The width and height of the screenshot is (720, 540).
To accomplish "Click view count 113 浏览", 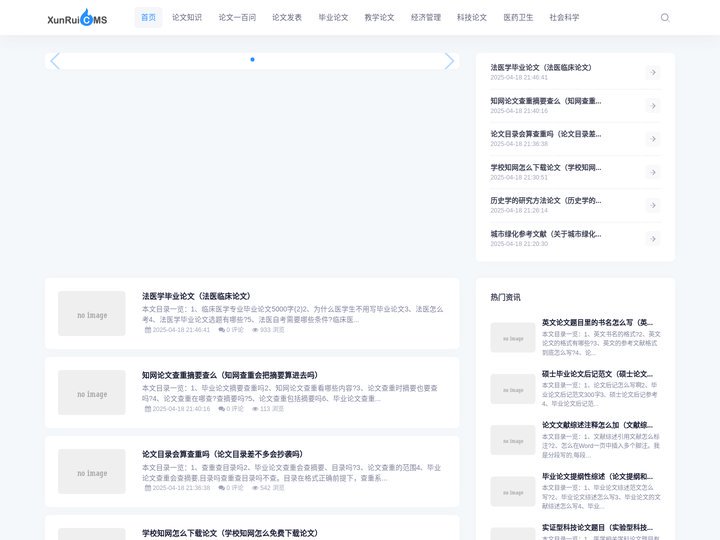I will [268, 409].
